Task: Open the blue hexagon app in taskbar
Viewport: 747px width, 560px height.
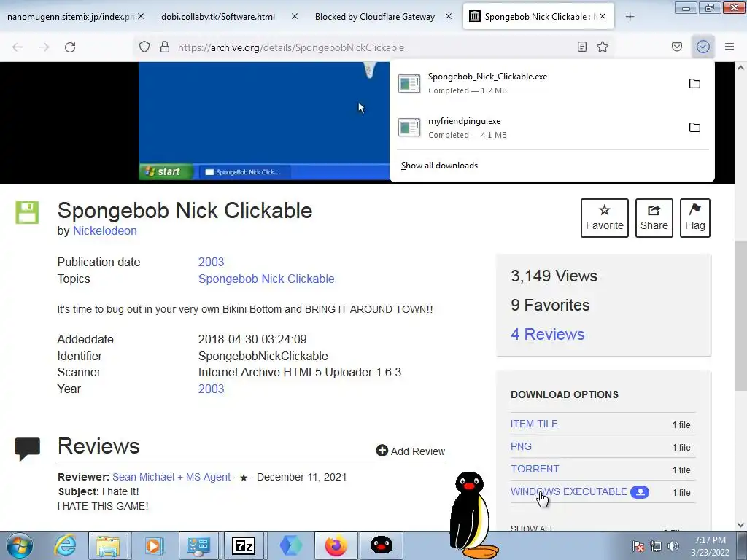Action: coord(290,545)
